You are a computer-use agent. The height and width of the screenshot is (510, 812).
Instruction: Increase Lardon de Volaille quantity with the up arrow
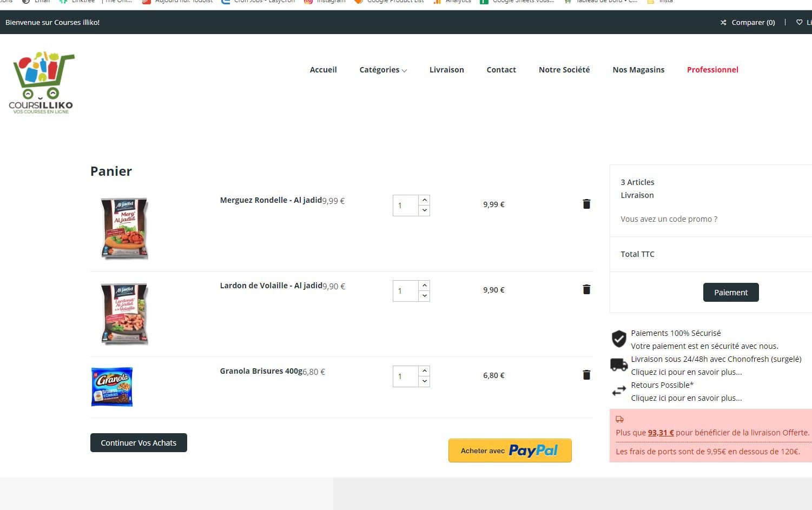tap(425, 286)
